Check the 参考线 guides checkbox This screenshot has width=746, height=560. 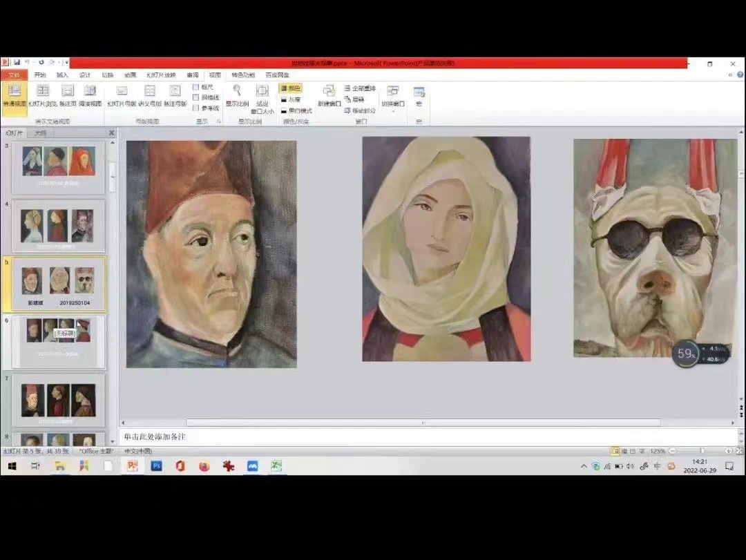196,108
